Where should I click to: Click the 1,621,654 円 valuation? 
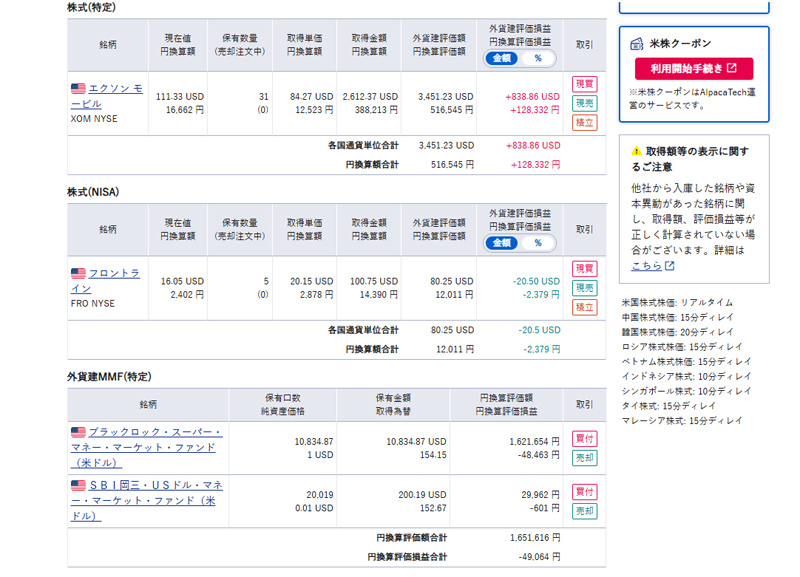(534, 442)
